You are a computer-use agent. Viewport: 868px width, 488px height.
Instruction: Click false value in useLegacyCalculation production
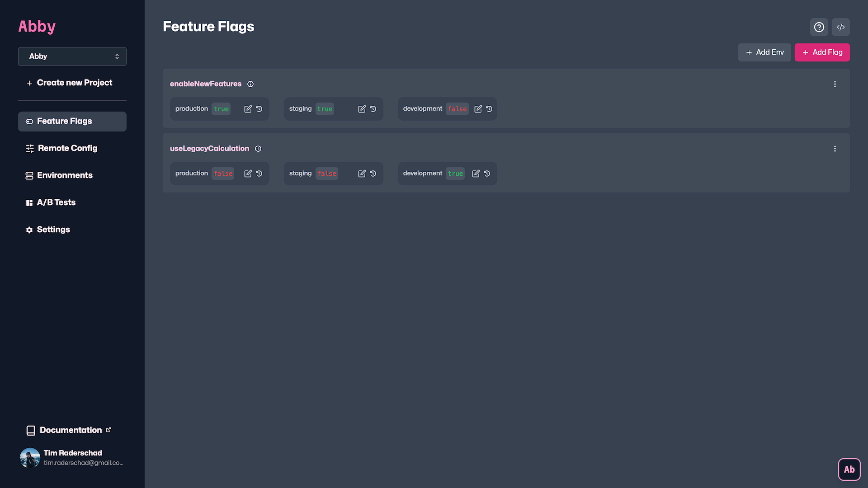pyautogui.click(x=223, y=174)
